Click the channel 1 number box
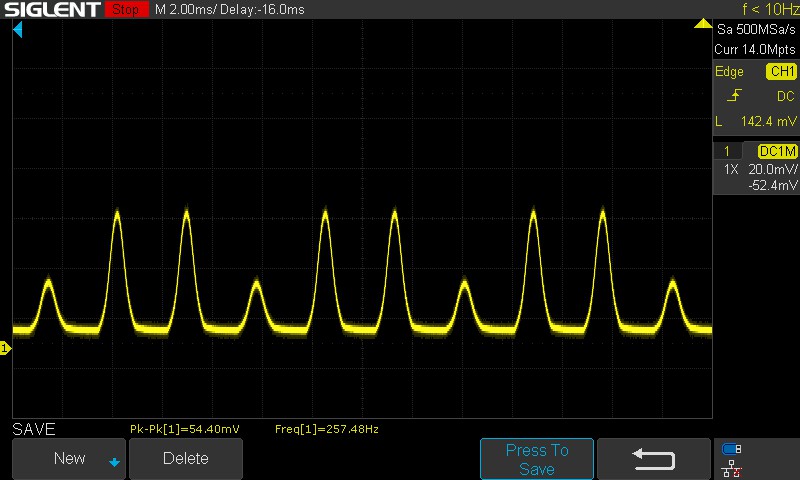800x480 pixels. point(727,151)
